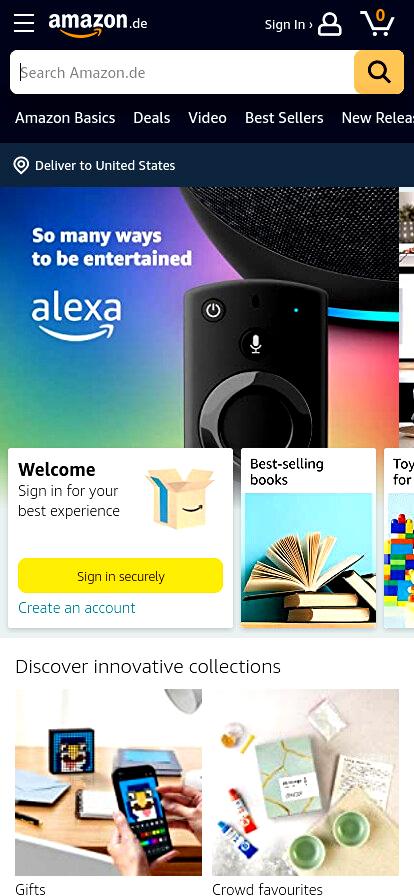Click the yellow search magnifier button
Viewport: 414px width, 896px height.
click(379, 72)
